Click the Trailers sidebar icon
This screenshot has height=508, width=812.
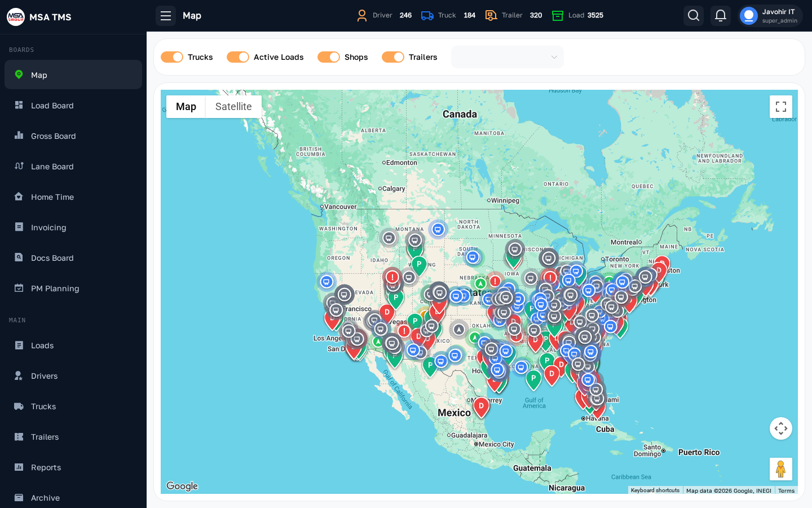coord(19,436)
